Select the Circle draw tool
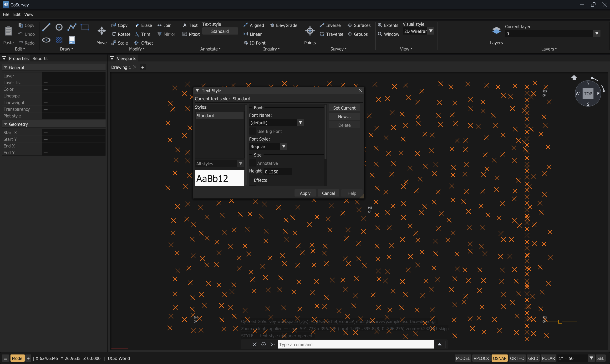The image size is (610, 364). (59, 27)
